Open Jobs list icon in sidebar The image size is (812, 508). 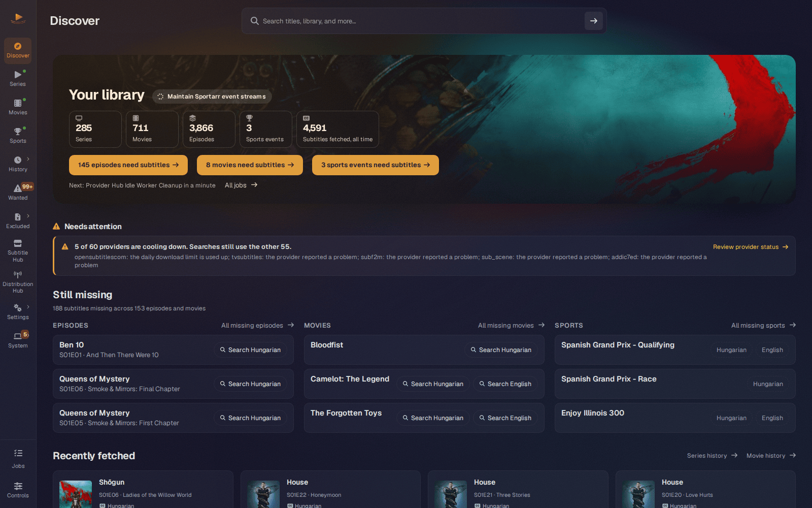[18, 453]
